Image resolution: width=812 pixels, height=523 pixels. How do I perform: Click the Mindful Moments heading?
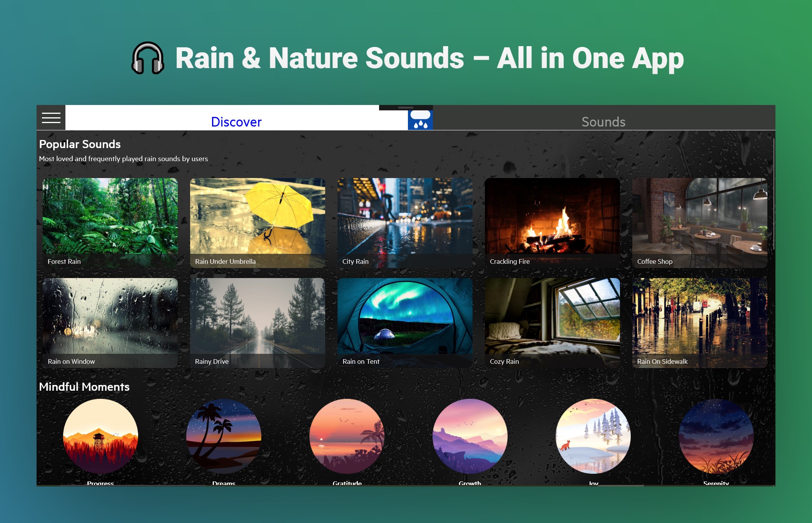tap(84, 387)
